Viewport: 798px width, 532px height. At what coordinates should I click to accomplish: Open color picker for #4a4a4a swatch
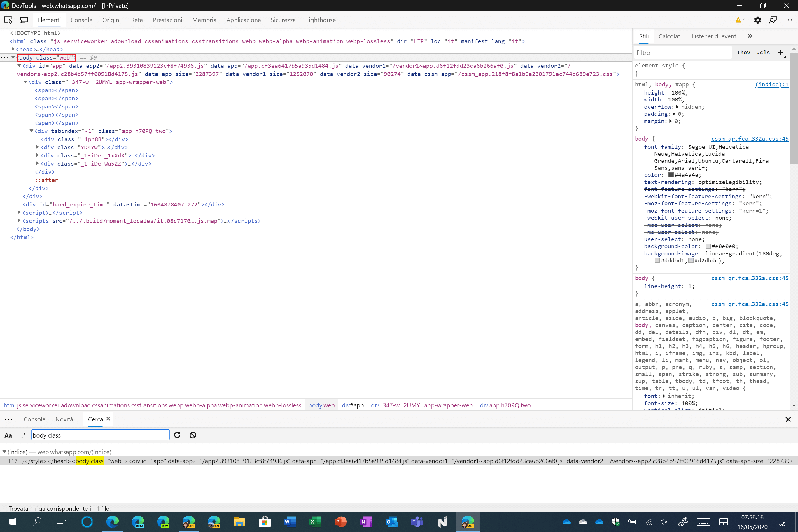pyautogui.click(x=671, y=175)
